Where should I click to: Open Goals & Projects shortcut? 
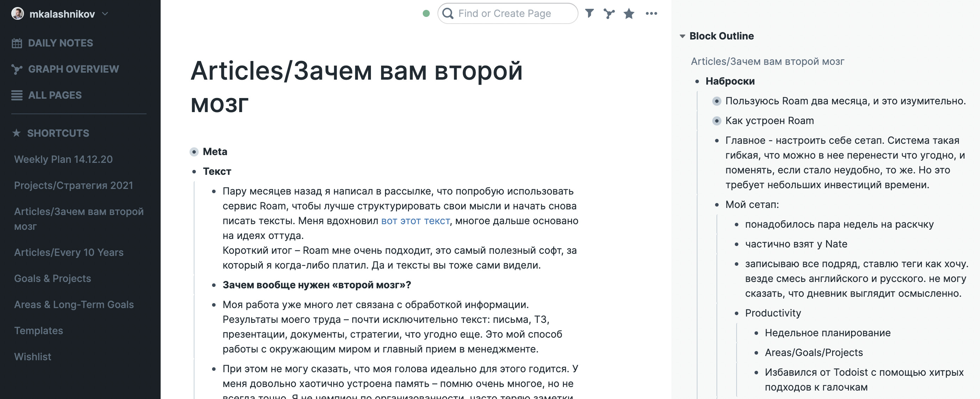(52, 278)
